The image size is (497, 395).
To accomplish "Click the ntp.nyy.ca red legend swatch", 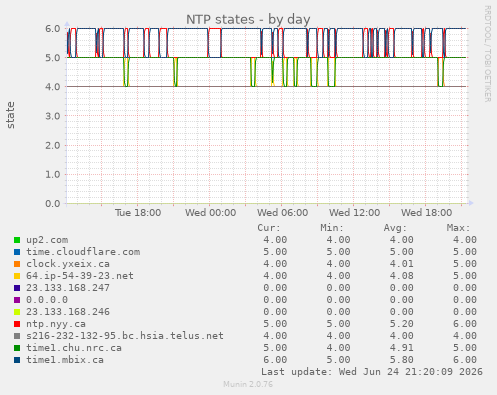I will pos(17,324).
